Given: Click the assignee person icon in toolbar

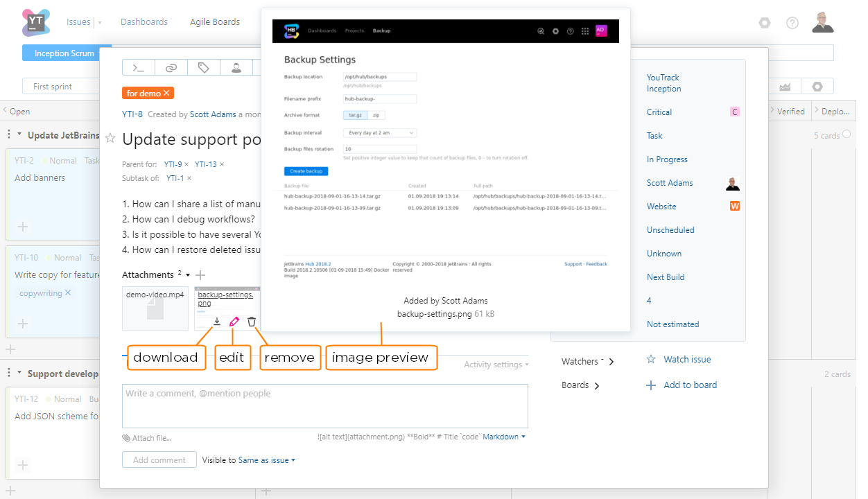Looking at the screenshot, I should click(236, 67).
